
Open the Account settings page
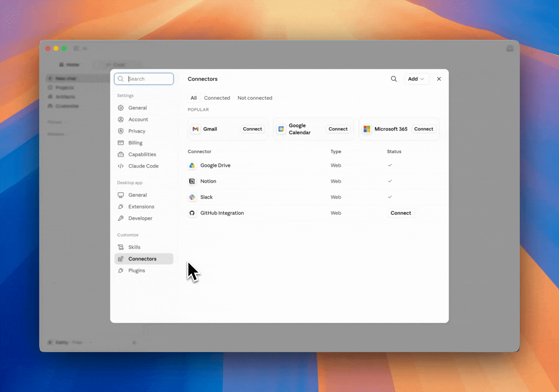coord(144,119)
